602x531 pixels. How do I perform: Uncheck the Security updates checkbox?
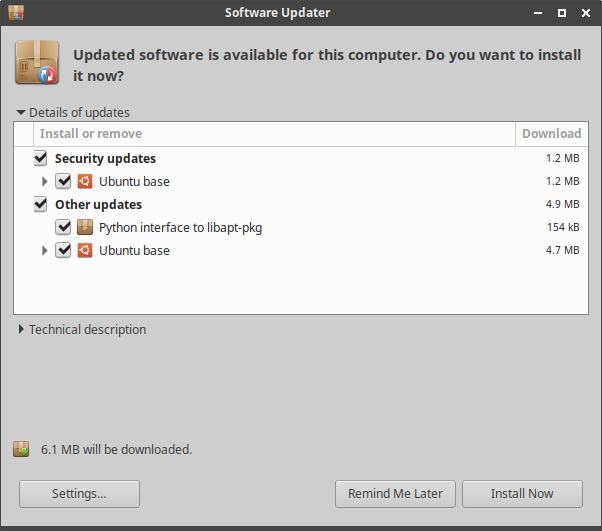tap(40, 158)
